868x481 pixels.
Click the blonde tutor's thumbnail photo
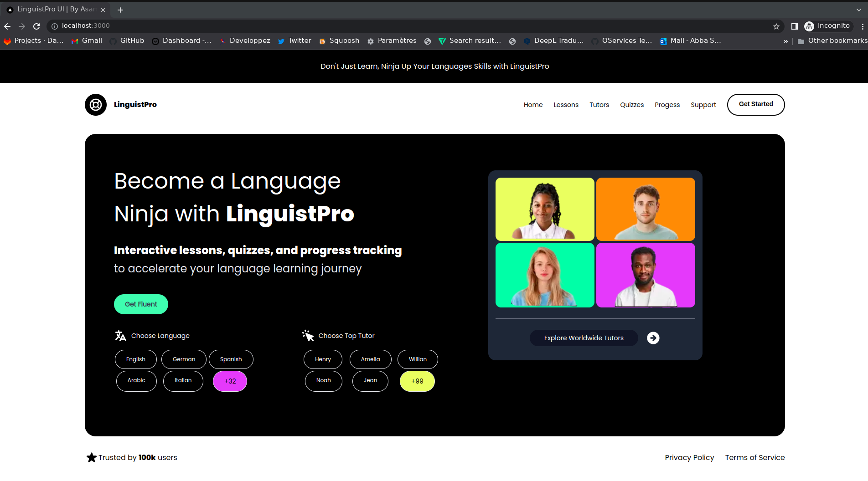pyautogui.click(x=545, y=275)
